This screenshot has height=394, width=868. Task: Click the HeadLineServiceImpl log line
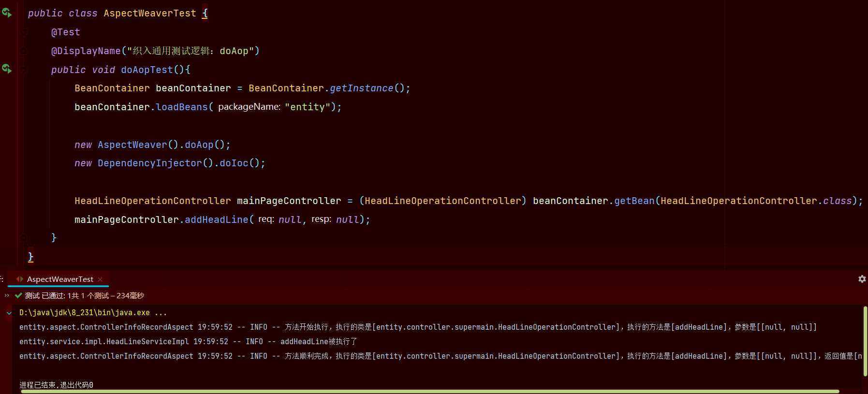[x=188, y=342]
